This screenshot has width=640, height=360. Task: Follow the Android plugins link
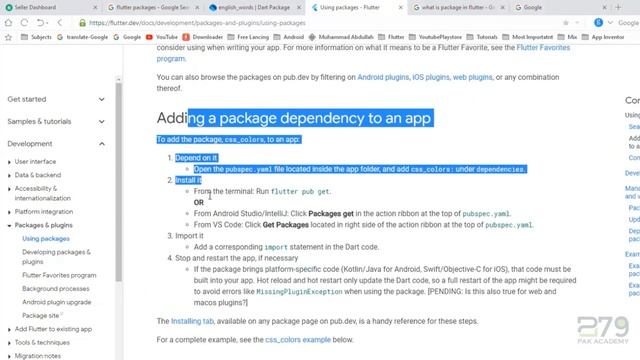click(383, 77)
